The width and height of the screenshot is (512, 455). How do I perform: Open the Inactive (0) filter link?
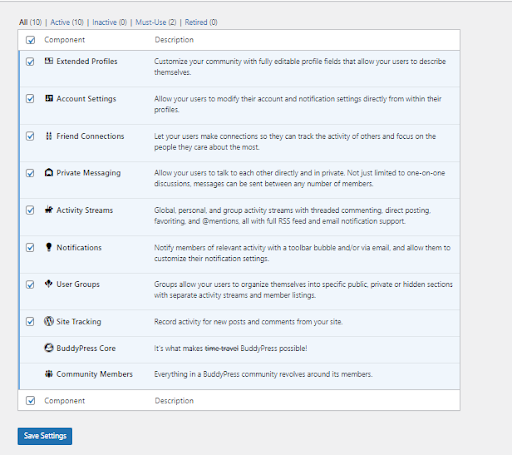(x=110, y=22)
